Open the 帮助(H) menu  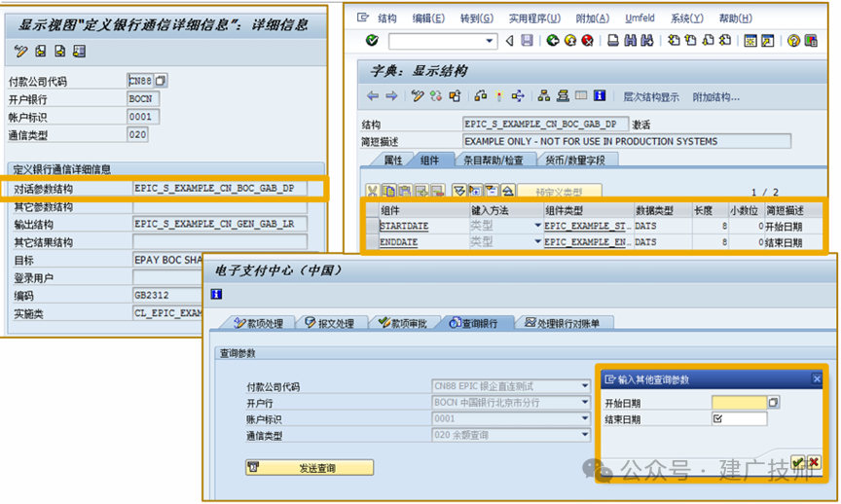(x=735, y=18)
